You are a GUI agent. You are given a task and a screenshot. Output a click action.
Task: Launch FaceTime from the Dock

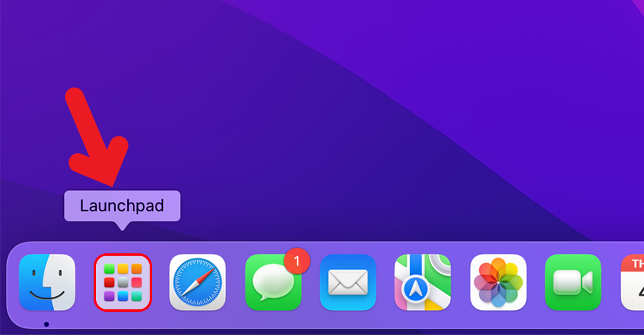573,283
